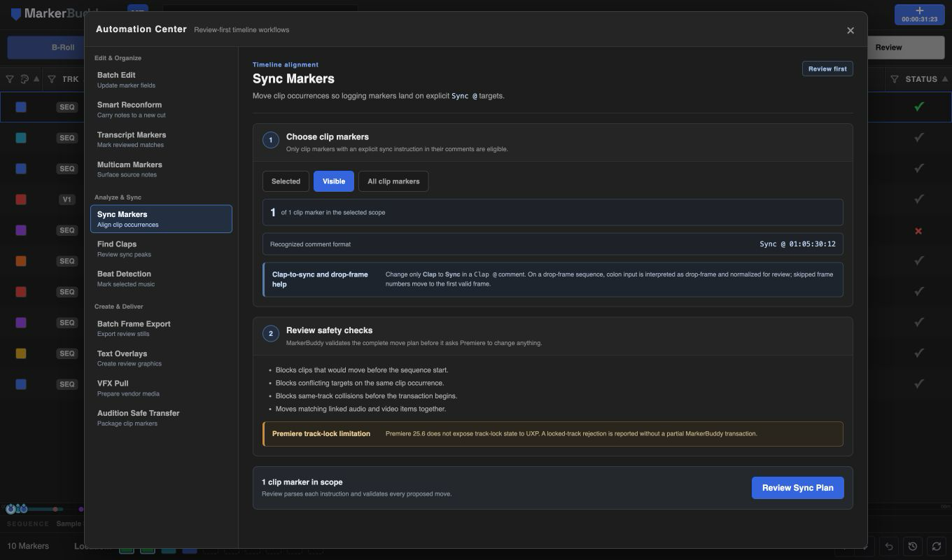Click the 1 clip marker in scope text
The width and height of the screenshot is (952, 560).
302,482
